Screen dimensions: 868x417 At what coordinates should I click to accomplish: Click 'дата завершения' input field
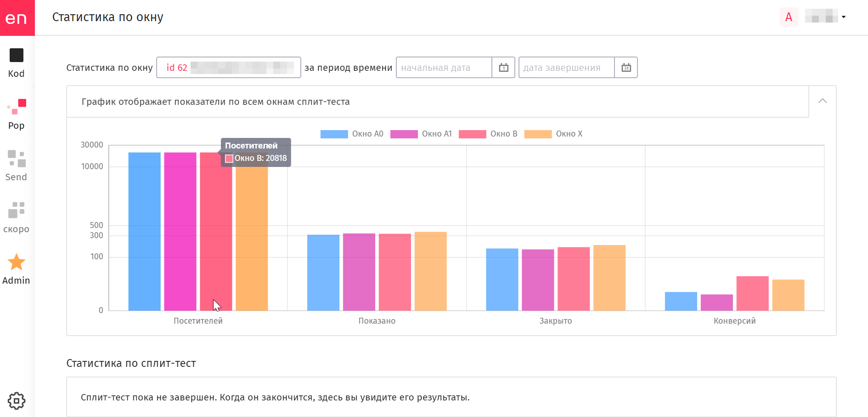pos(567,68)
